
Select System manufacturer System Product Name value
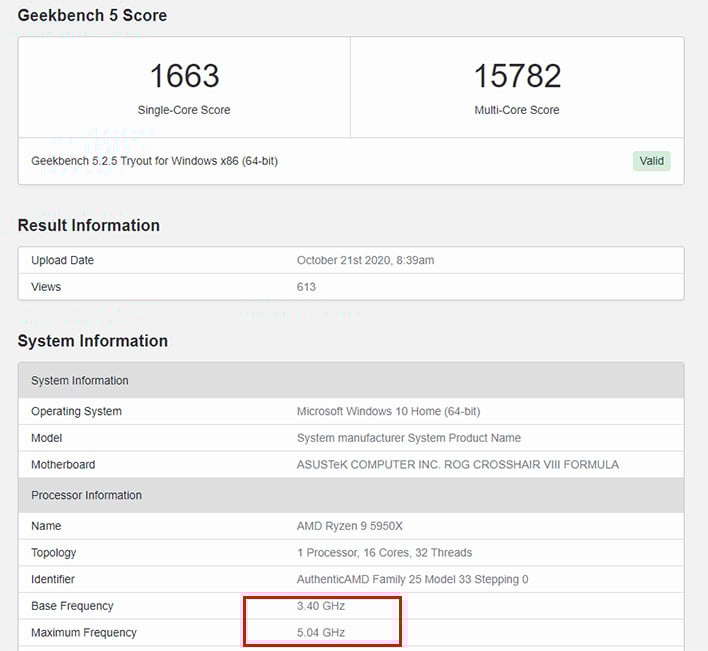(409, 438)
